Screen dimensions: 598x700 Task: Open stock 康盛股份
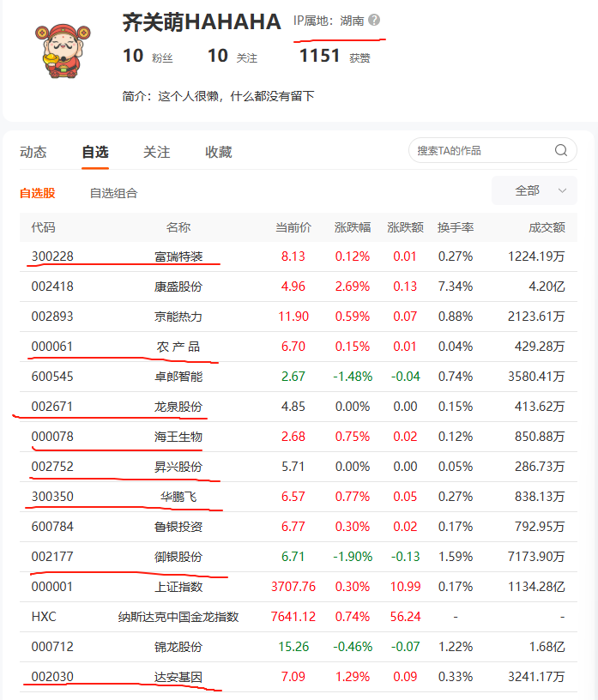coord(178,287)
